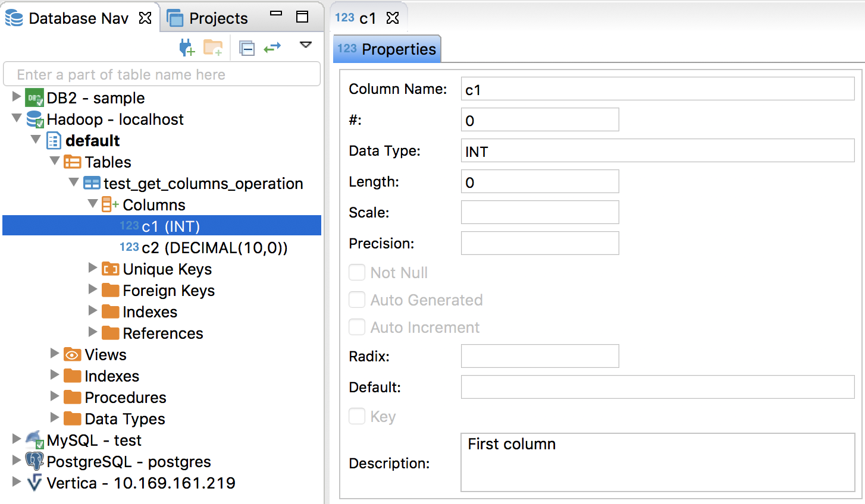Expand the Vertica connection node
This screenshot has width=865, height=504.
tap(17, 481)
